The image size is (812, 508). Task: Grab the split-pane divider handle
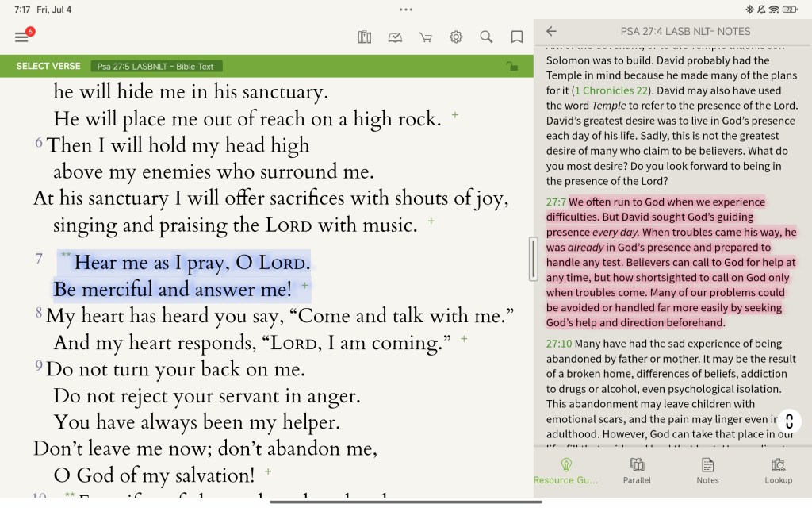[x=534, y=259]
